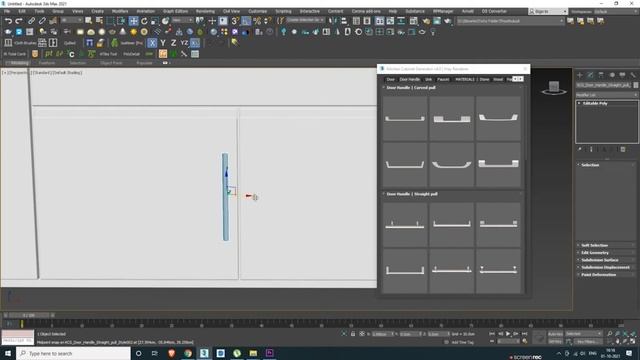Select the Modeling ribbon tab
Image resolution: width=640 pixels, height=360 pixels.
(19, 63)
